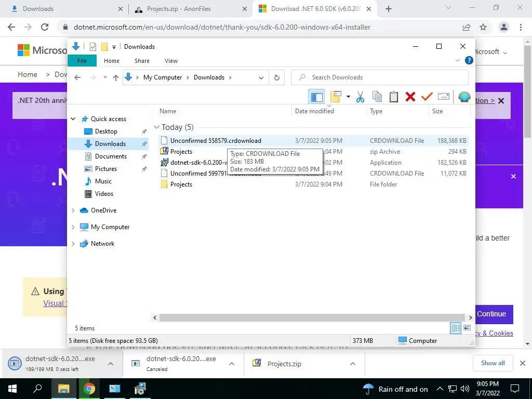The image size is (532, 399).
Task: Go up one folder level in Explorer
Action: pos(116,78)
